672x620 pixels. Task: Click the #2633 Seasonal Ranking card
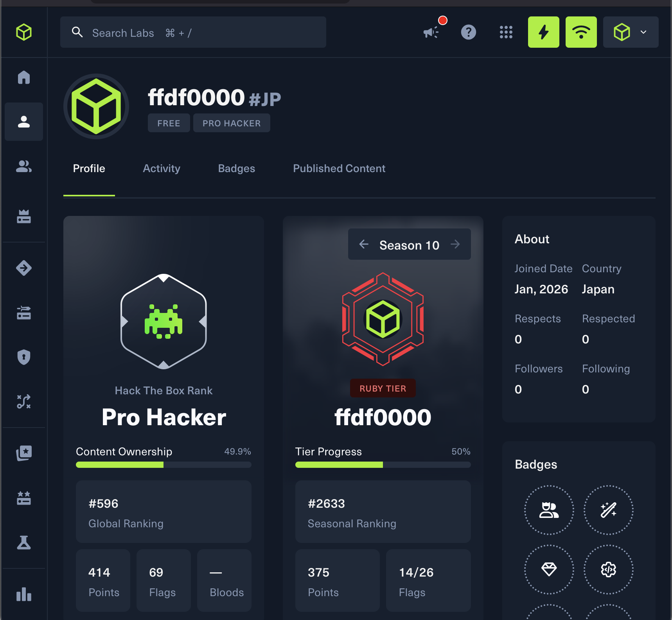coord(383,512)
